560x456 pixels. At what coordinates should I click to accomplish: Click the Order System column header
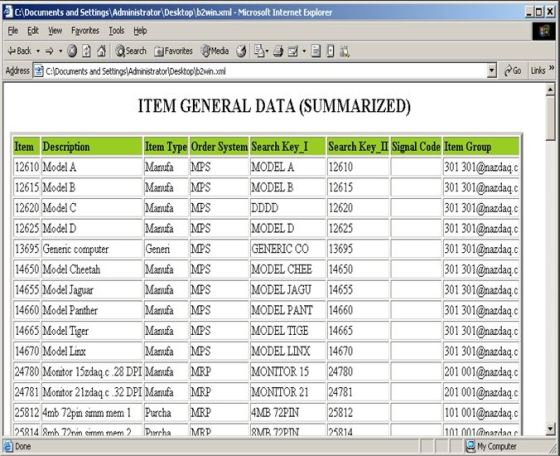pos(219,147)
